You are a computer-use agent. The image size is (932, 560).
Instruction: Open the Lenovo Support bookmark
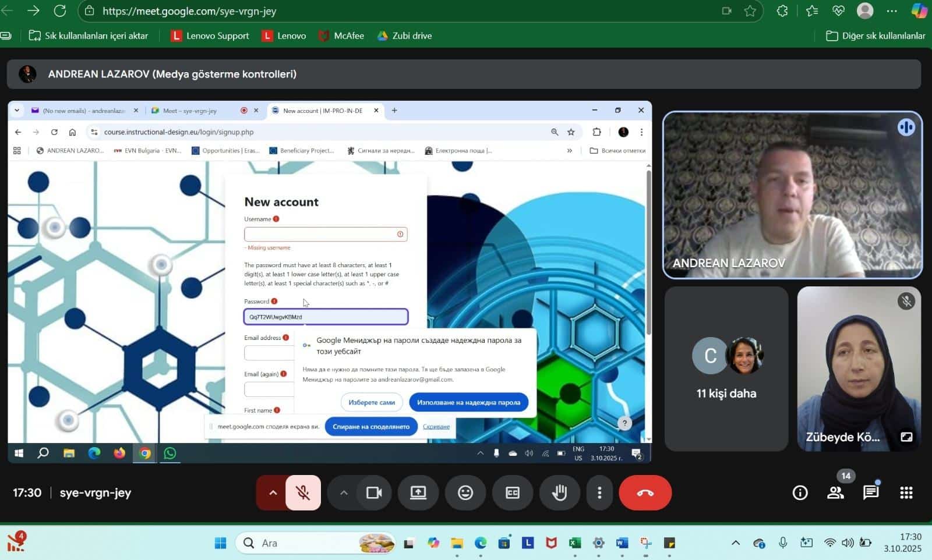210,36
